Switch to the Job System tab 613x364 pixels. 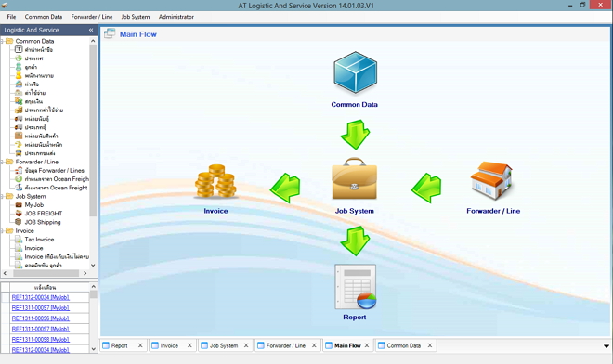tap(224, 345)
